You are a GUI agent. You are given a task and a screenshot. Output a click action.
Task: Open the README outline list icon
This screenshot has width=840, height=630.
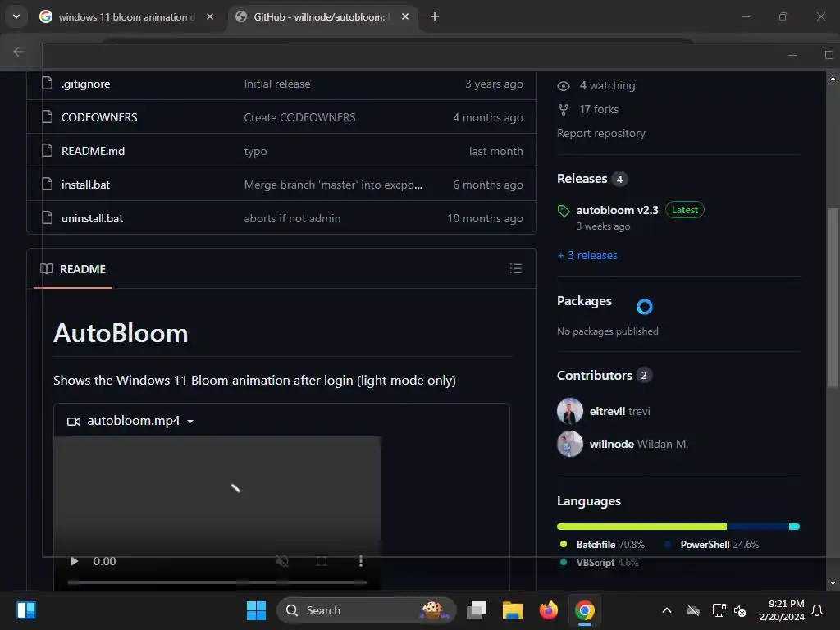click(515, 268)
